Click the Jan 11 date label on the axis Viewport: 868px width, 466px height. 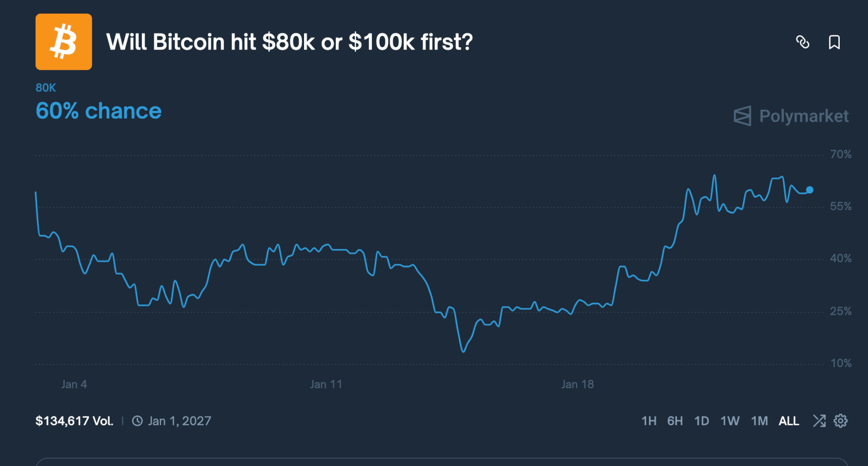[x=326, y=384]
